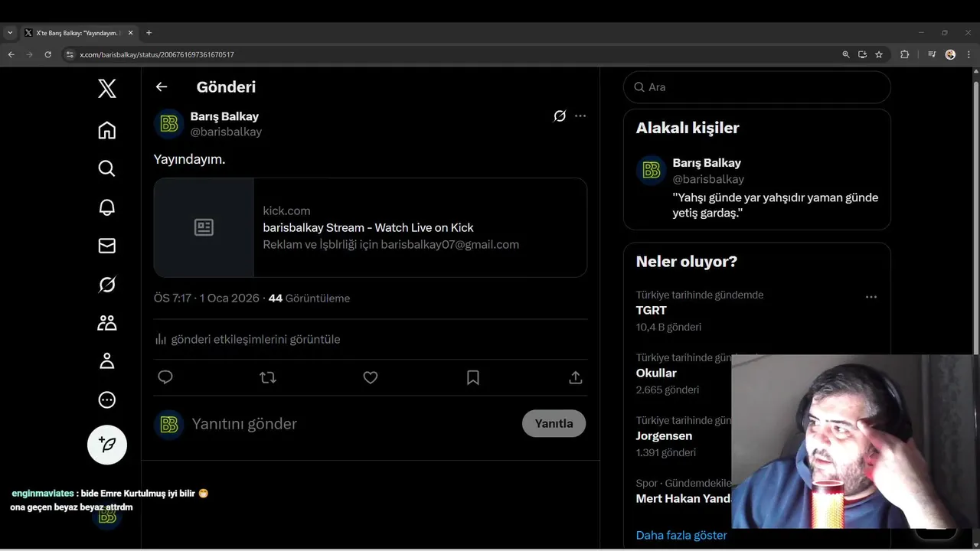Open the Grok icon in sidebar
Screen dimensions: 980x551
[107, 285]
